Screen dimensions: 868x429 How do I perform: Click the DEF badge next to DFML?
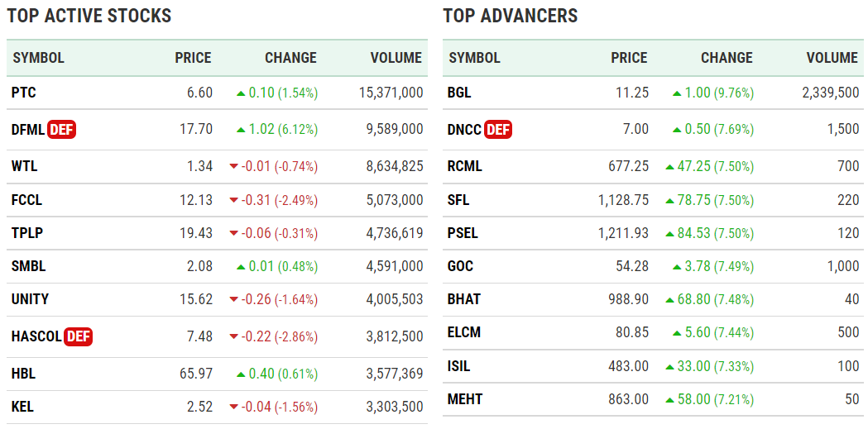point(62,129)
